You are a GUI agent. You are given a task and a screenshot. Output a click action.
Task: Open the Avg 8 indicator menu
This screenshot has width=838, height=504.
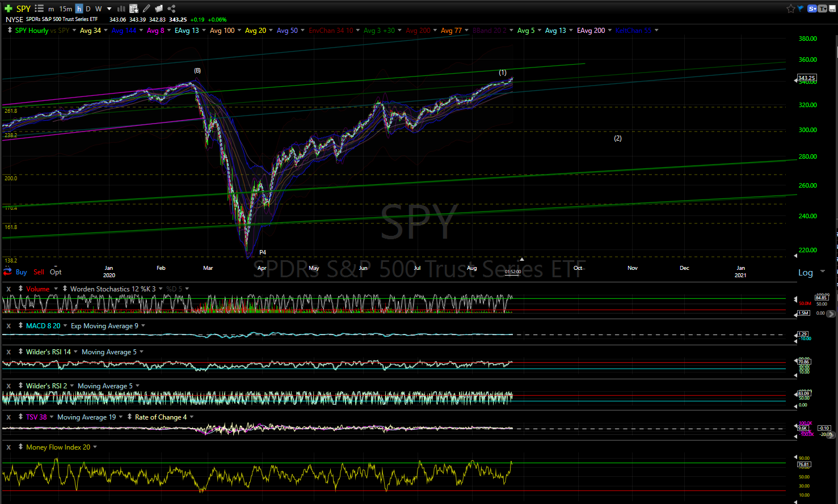click(x=155, y=31)
